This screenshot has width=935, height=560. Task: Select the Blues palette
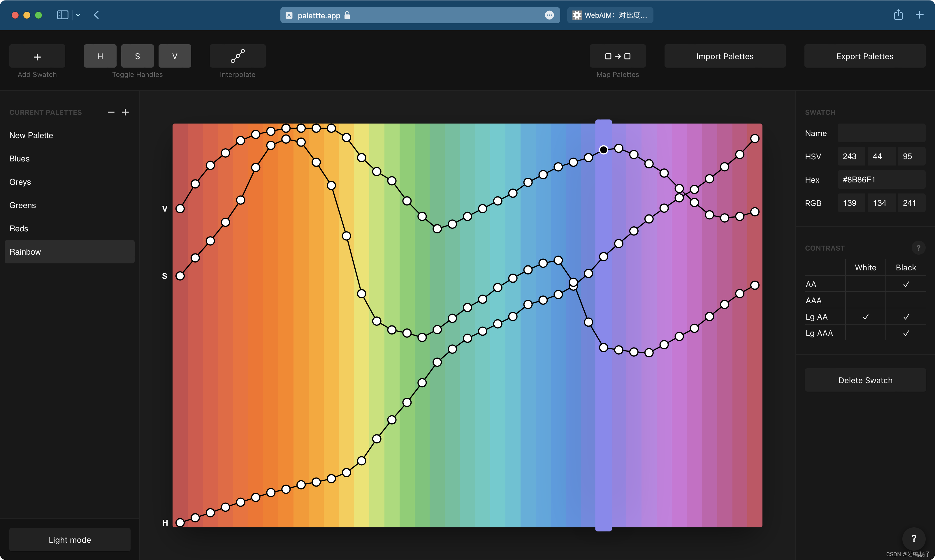pos(20,159)
